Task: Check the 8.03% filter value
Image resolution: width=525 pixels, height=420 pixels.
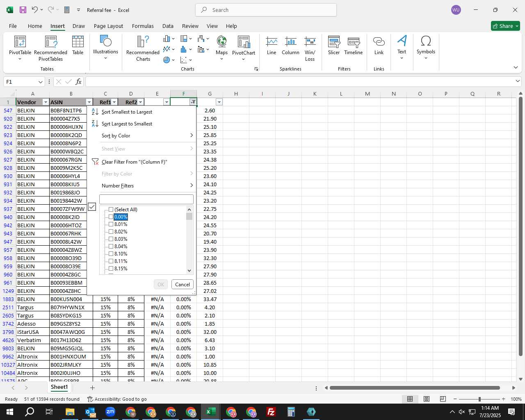Action: point(111,239)
